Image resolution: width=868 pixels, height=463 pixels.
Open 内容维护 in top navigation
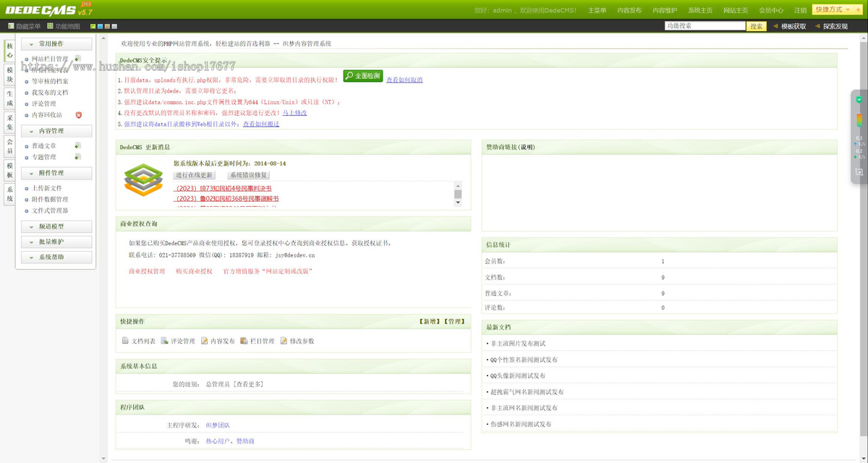point(665,10)
